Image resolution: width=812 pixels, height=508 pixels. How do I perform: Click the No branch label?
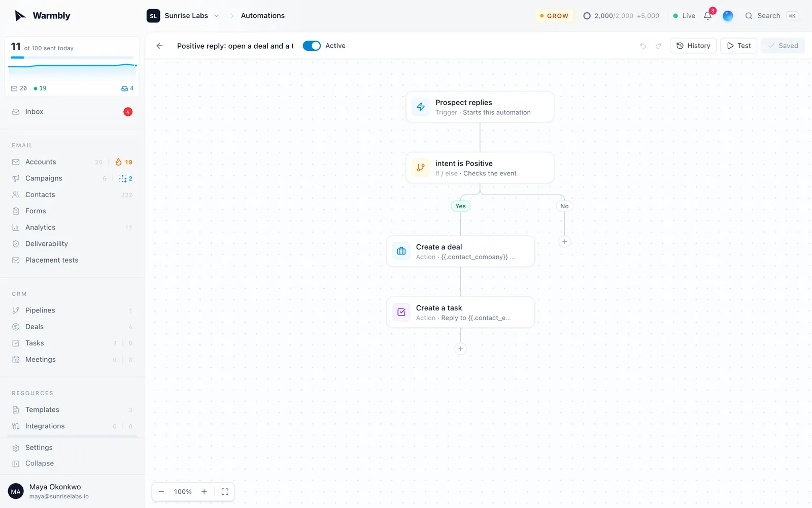click(x=564, y=206)
